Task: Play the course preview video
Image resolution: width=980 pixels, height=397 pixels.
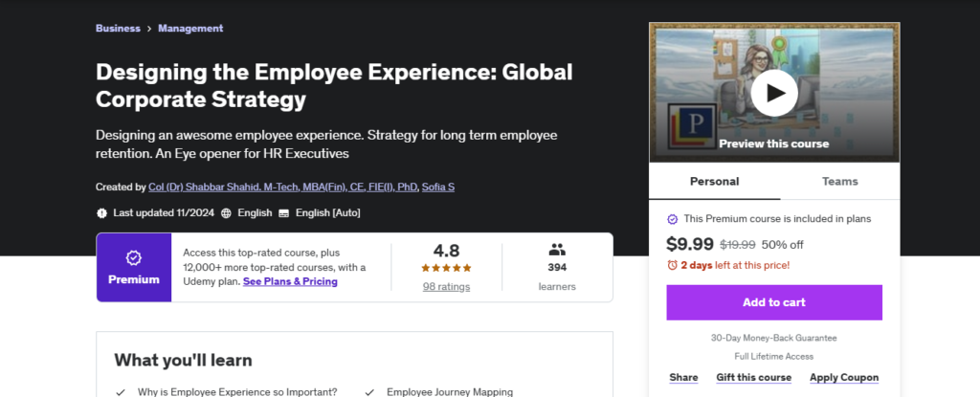Action: [x=773, y=93]
